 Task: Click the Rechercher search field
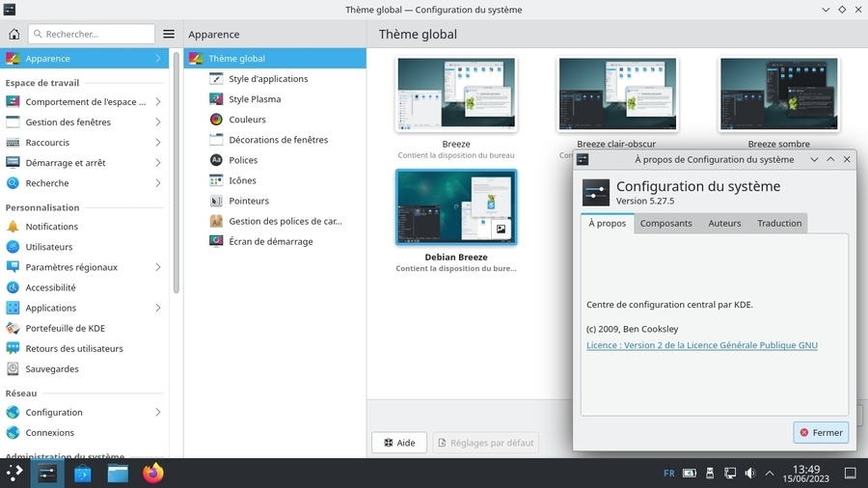[92, 34]
